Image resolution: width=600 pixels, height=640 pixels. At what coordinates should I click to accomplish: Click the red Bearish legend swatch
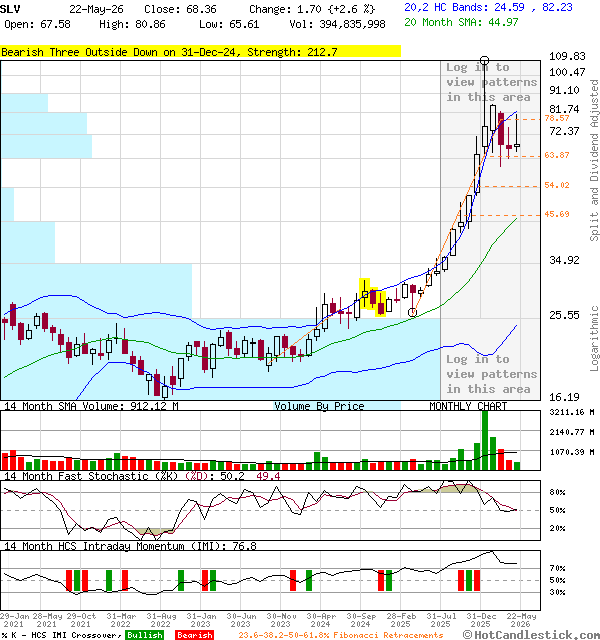tap(194, 635)
